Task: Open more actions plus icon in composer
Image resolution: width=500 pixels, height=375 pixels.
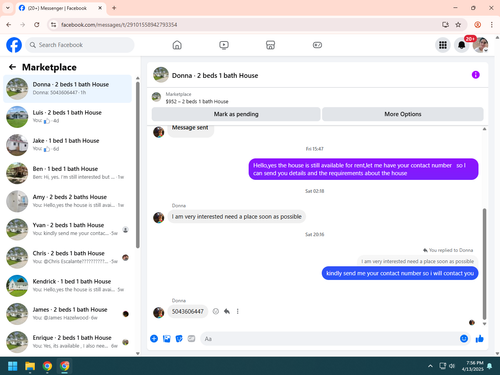Action: pyautogui.click(x=154, y=339)
